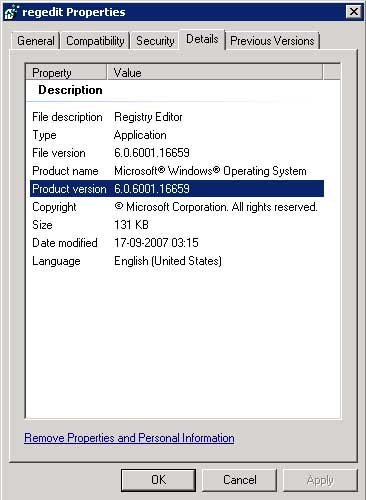This screenshot has height=500, width=366.
Task: Click the Property column header
Action: (x=66, y=72)
